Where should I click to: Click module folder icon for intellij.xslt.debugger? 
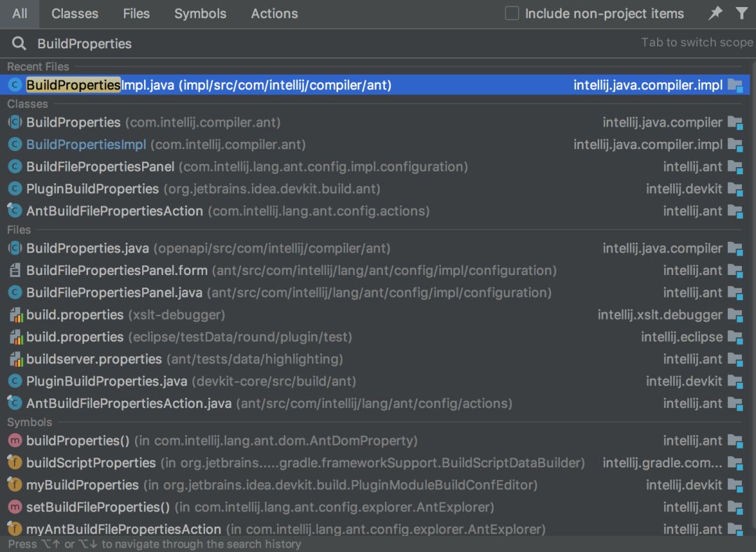pyautogui.click(x=735, y=315)
